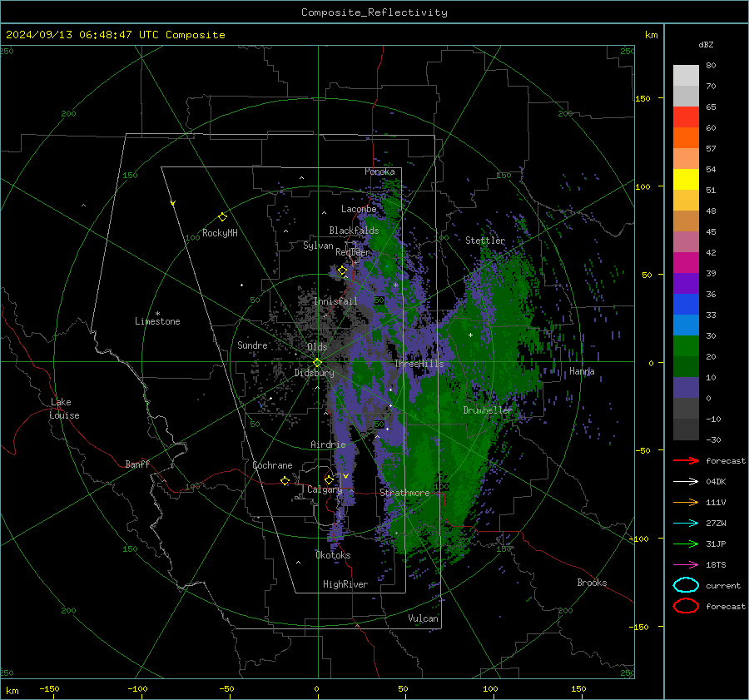Image resolution: width=749 pixels, height=700 pixels.
Task: Click the yellow diamond marker at radar center
Action: [x=317, y=363]
